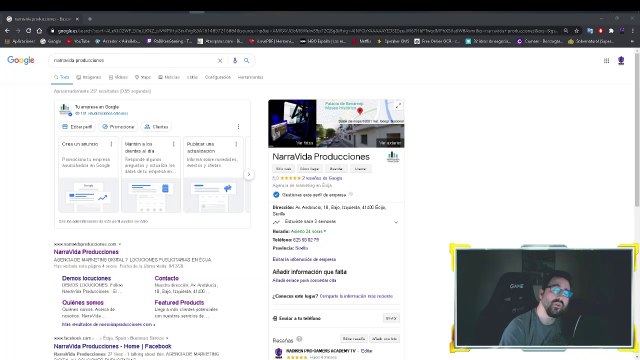Expand the Horario opening hours dropdown
Screen dimensions: 640x360
(x=325, y=231)
